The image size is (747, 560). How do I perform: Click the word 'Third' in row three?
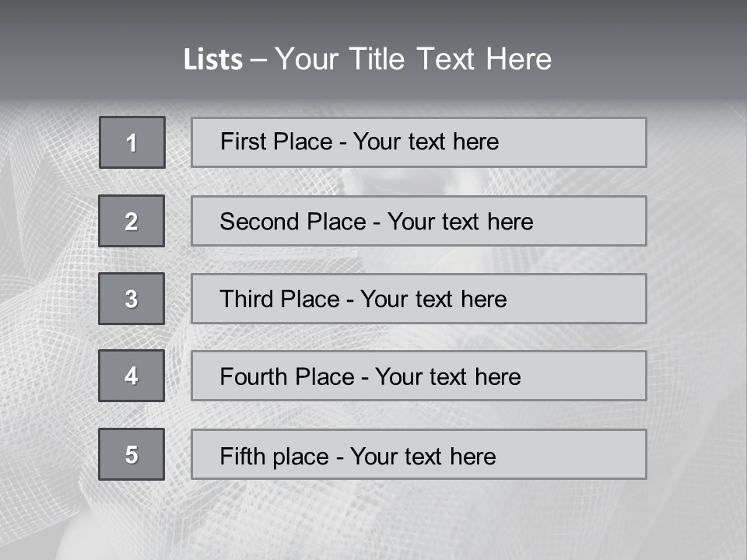(247, 299)
